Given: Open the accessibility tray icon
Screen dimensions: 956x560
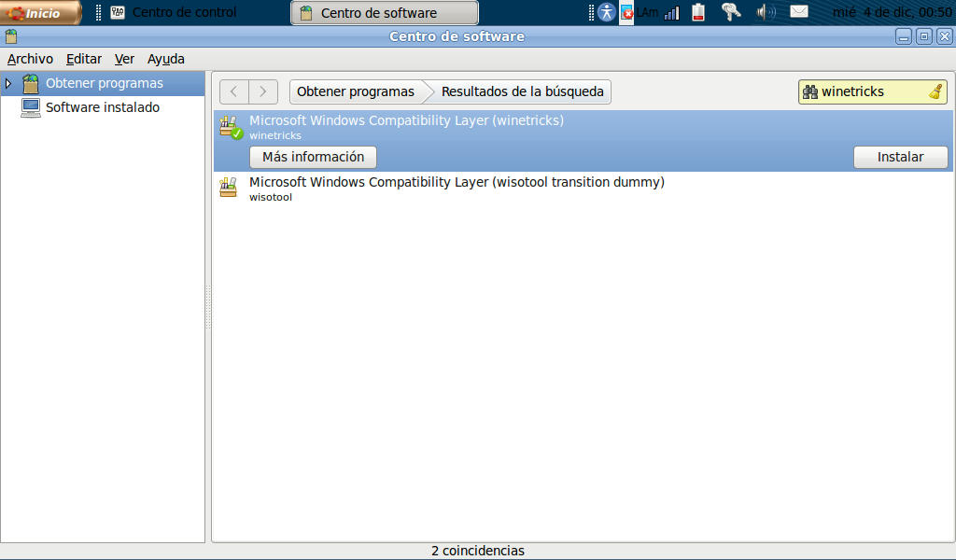Looking at the screenshot, I should click(x=606, y=12).
